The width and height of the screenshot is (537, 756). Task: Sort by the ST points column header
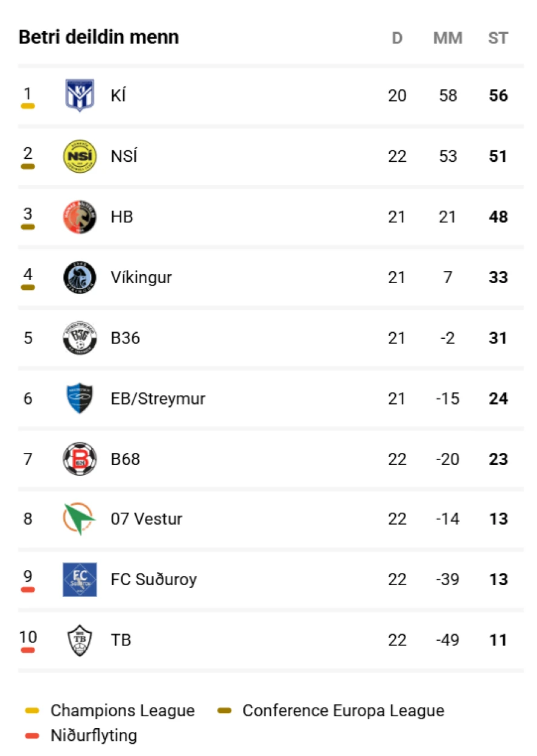[498, 38]
